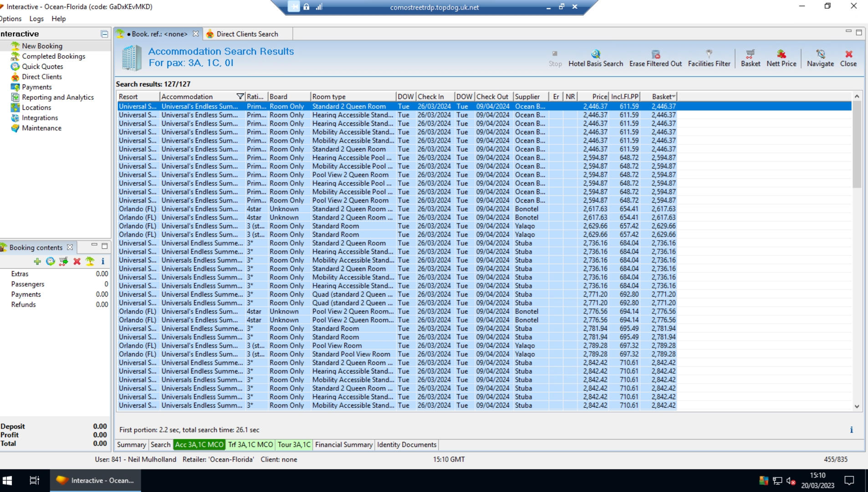
Task: Click Interactive - Ocean taskbar app button
Action: [x=95, y=481]
